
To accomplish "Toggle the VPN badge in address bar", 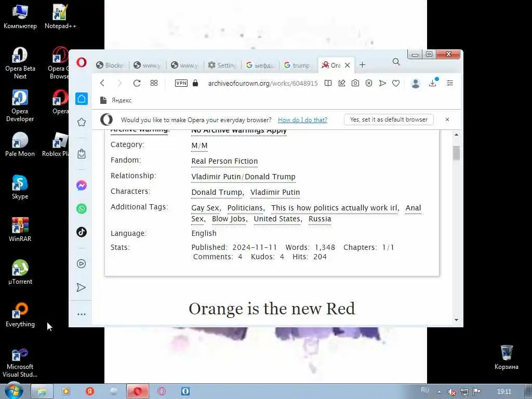I will [x=181, y=83].
